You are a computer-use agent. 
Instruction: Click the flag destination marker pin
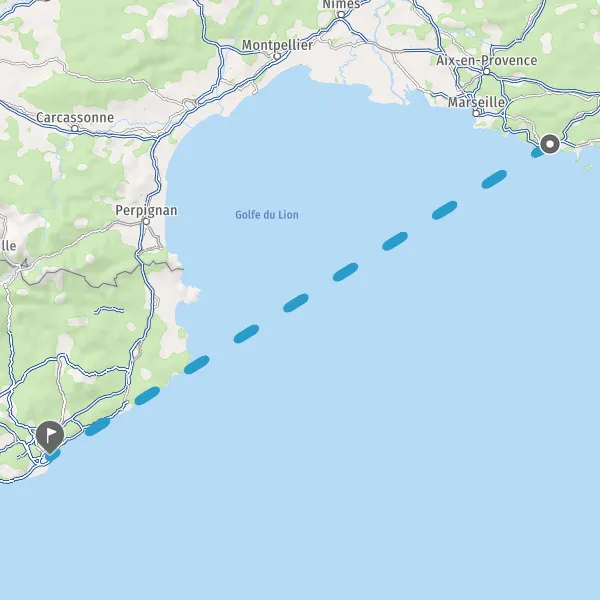[50, 437]
